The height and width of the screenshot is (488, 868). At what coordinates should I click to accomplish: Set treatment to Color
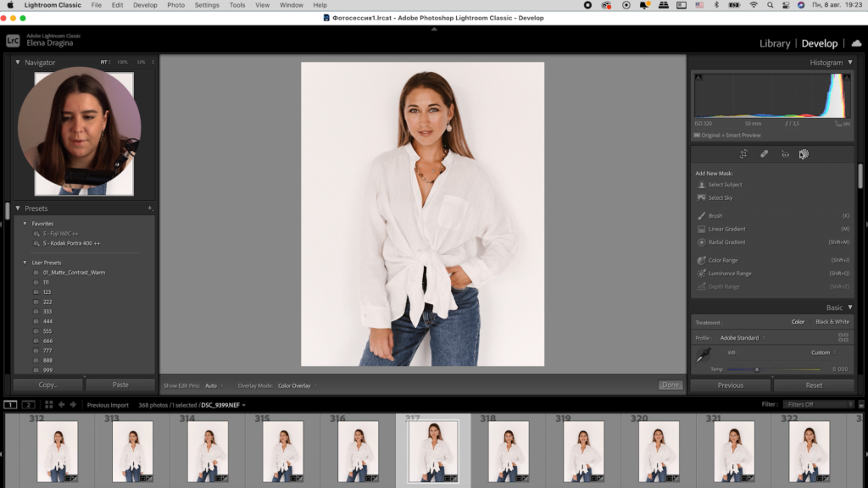pyautogui.click(x=798, y=322)
